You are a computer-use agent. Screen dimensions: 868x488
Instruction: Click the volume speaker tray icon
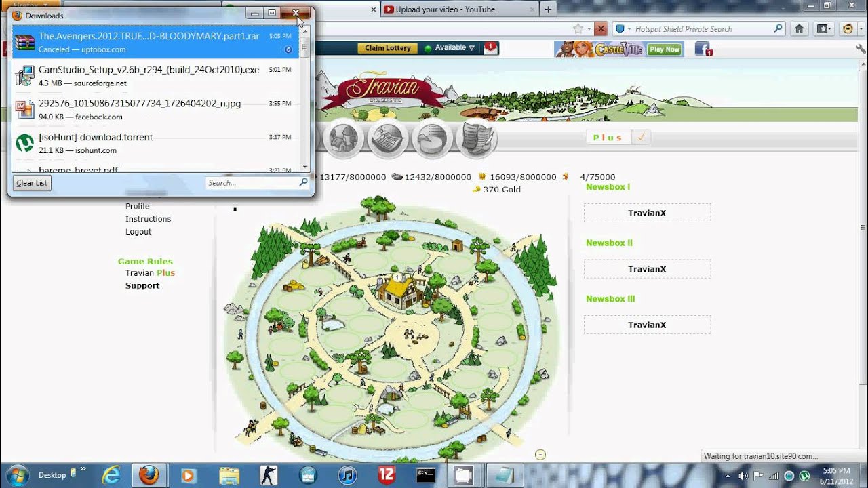click(x=744, y=475)
